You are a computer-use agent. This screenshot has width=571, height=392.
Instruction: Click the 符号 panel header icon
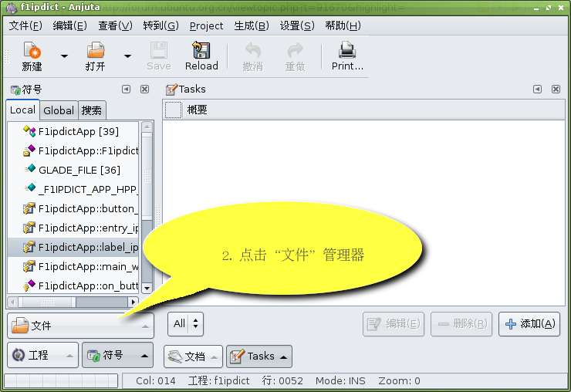[x=15, y=90]
